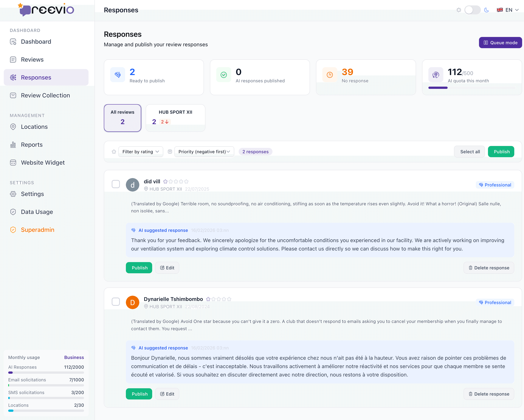The width and height of the screenshot is (524, 420).
Task: Click the Website Widget code icon
Action: 13,163
